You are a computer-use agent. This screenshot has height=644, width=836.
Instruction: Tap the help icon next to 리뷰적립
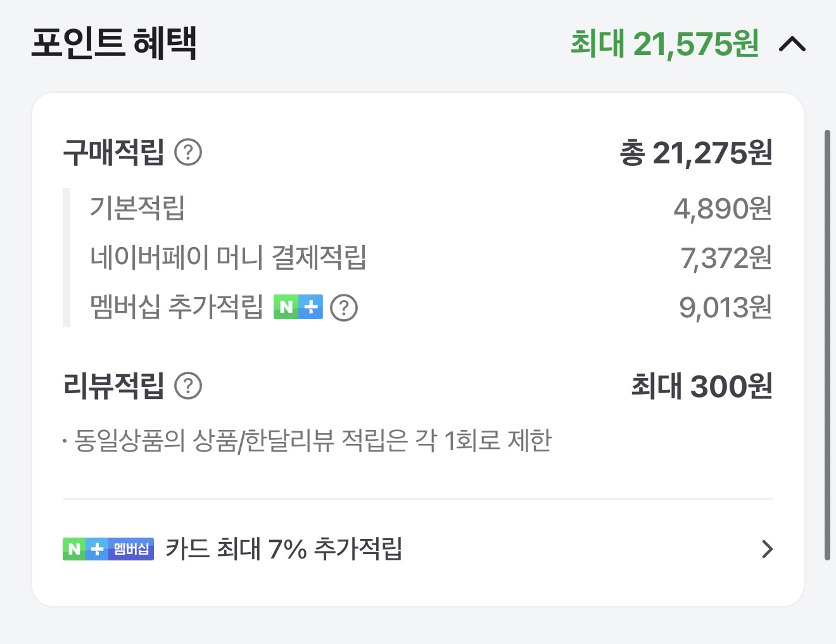point(188,386)
